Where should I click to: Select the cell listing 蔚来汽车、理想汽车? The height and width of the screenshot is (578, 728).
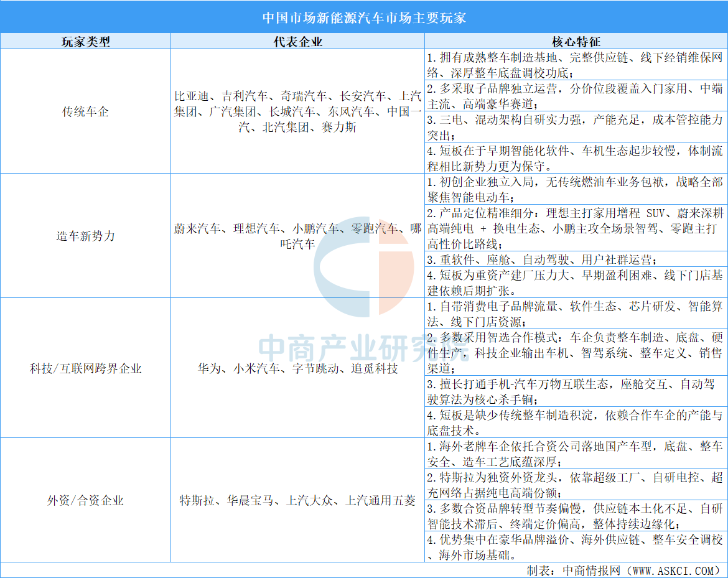tap(297, 236)
